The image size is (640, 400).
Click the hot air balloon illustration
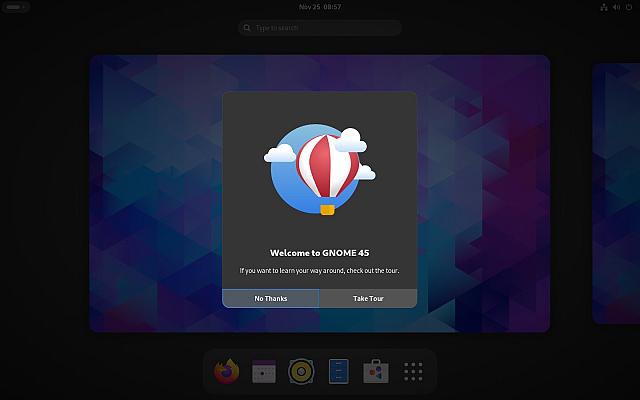320,169
